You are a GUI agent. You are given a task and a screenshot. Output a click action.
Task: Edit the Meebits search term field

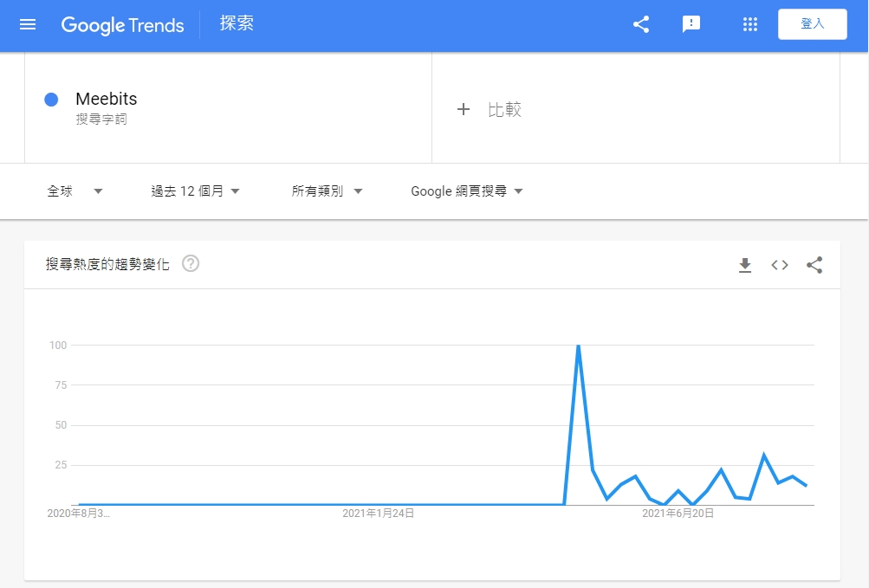107,99
